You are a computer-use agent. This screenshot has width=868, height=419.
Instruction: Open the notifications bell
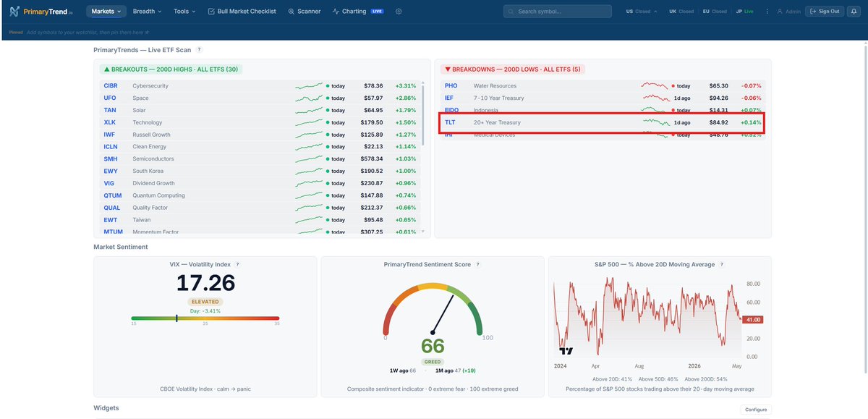coord(854,12)
